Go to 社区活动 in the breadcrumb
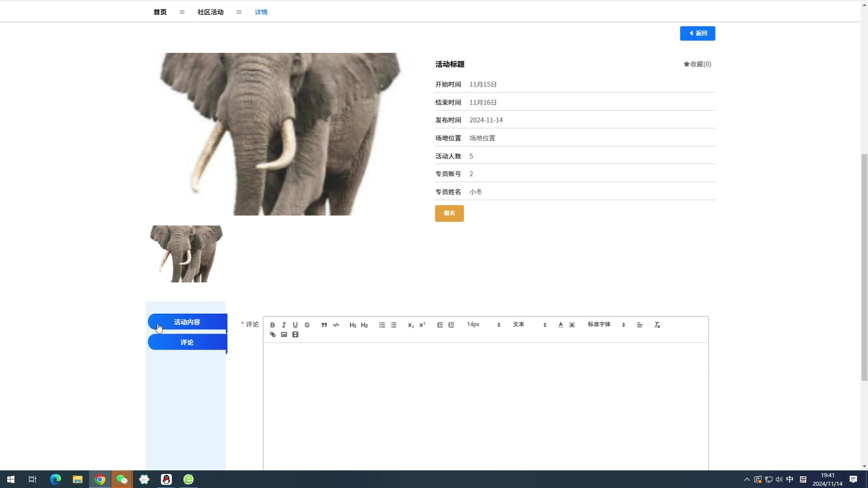Image resolution: width=868 pixels, height=488 pixels. (210, 12)
